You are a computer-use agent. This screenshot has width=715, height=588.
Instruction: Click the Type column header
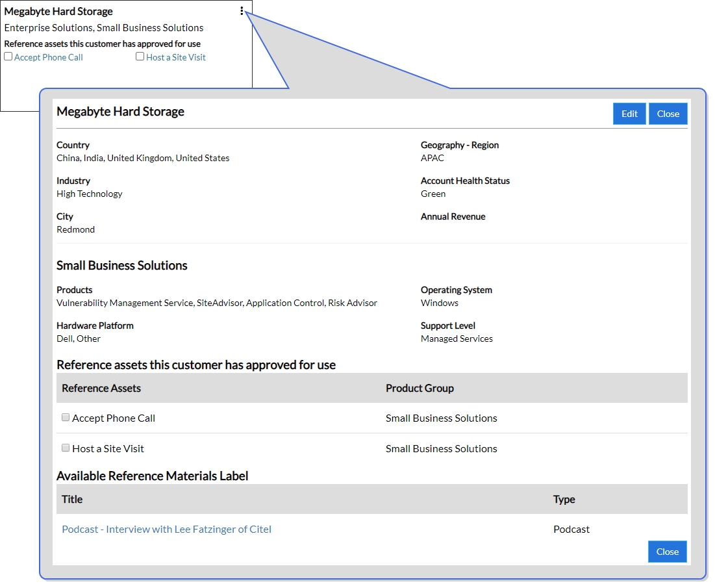564,500
